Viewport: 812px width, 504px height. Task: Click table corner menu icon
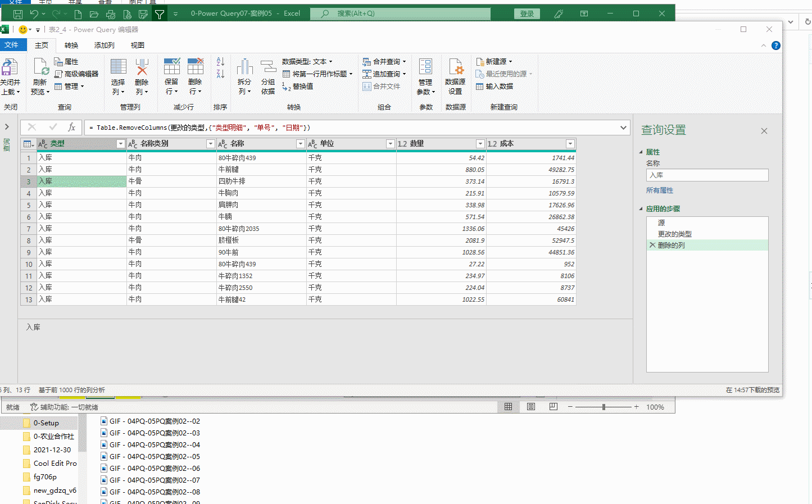[x=28, y=144]
